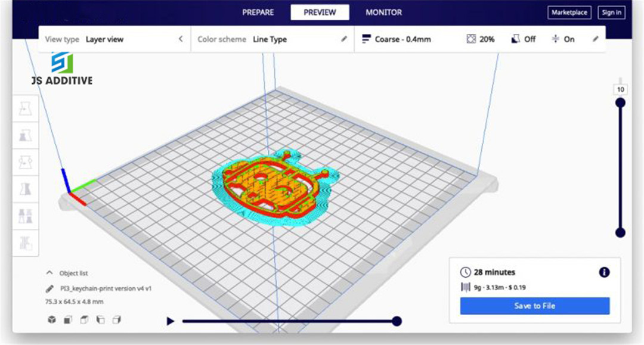644x345 pixels.
Task: Switch to the PREPARE tab
Action: 258,12
